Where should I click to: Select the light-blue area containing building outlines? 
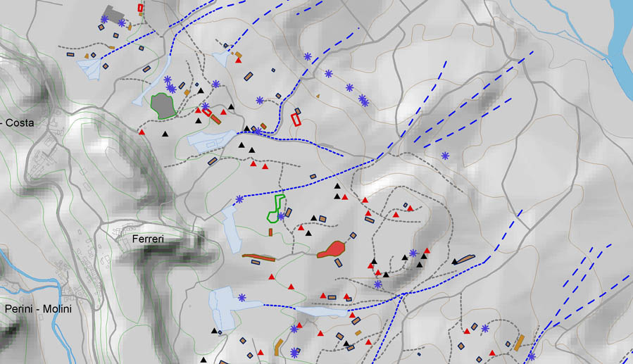(x=211, y=142)
